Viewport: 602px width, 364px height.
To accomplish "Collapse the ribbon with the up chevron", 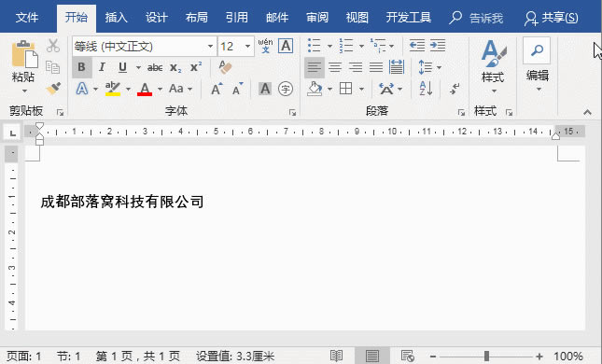I will [587, 112].
